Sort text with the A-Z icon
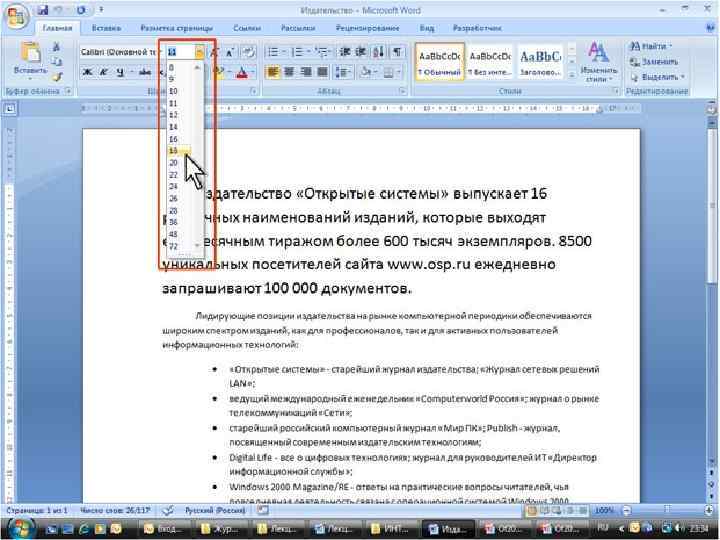Viewport: 720px width, 540px height. pyautogui.click(x=379, y=52)
